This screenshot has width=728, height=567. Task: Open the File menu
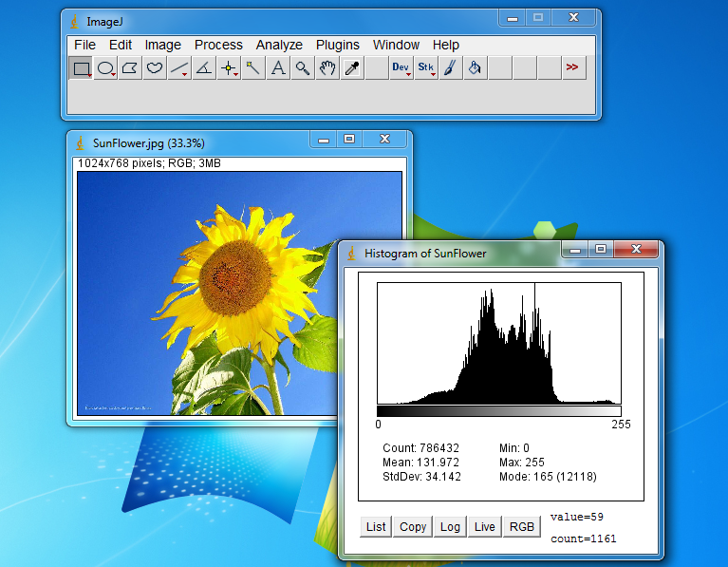[85, 45]
